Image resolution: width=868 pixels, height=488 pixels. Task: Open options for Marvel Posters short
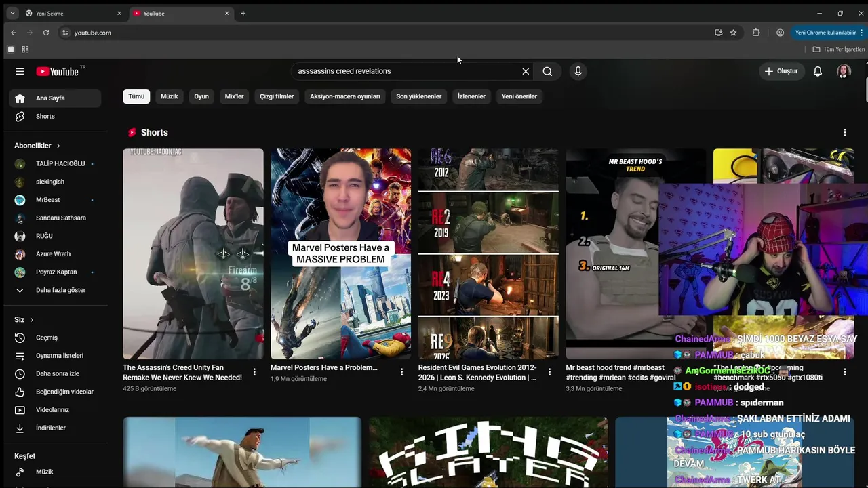[x=401, y=372]
